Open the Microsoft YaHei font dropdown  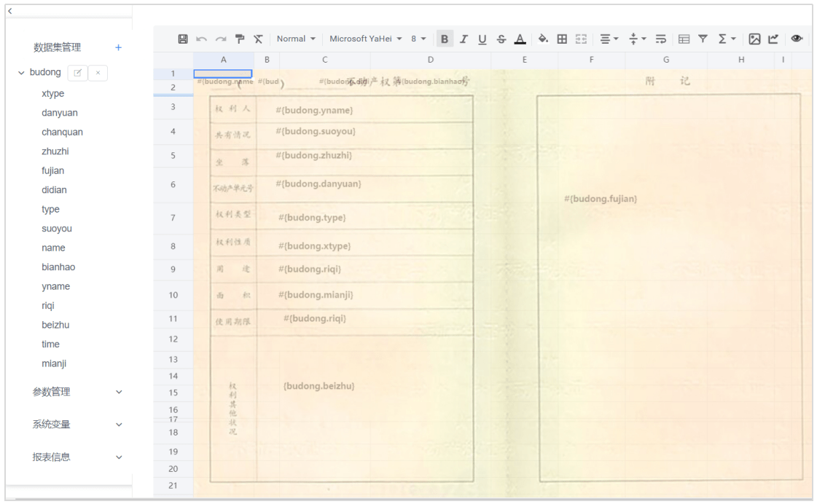[366, 39]
